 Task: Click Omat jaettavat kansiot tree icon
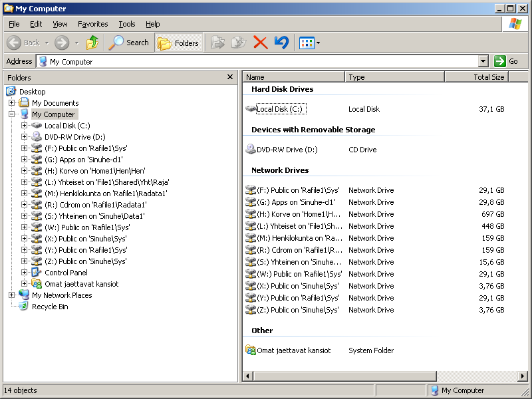click(x=37, y=284)
